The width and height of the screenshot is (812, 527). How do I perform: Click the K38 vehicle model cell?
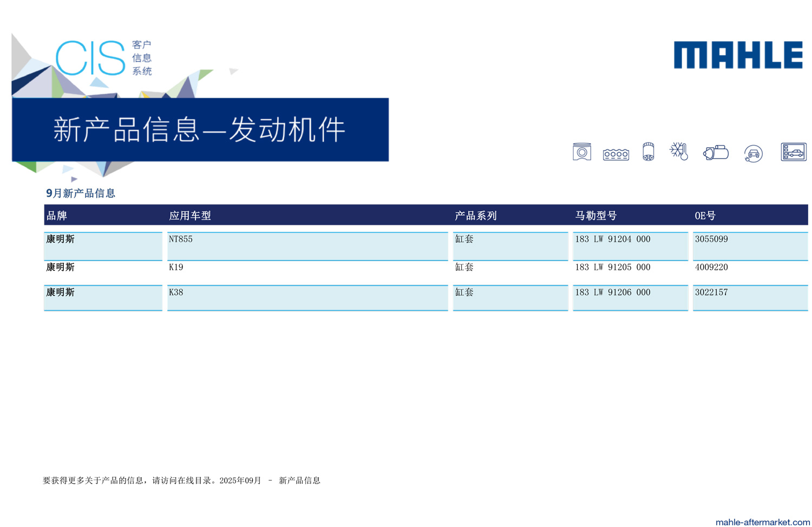click(176, 292)
